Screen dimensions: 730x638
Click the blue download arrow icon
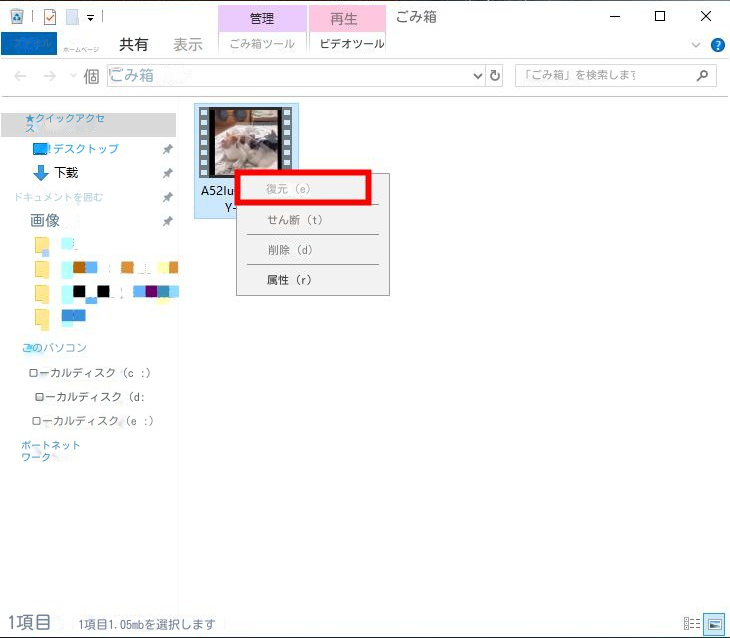point(41,173)
